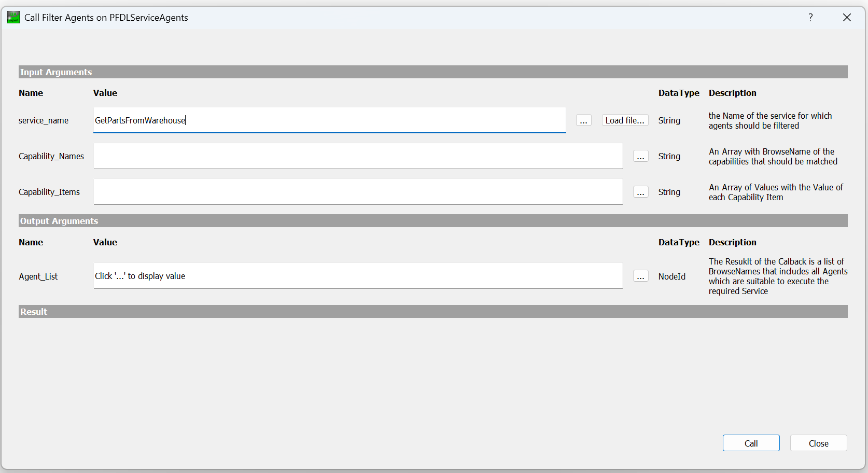Click the NodeId data type text
The image size is (868, 473).
coord(672,276)
